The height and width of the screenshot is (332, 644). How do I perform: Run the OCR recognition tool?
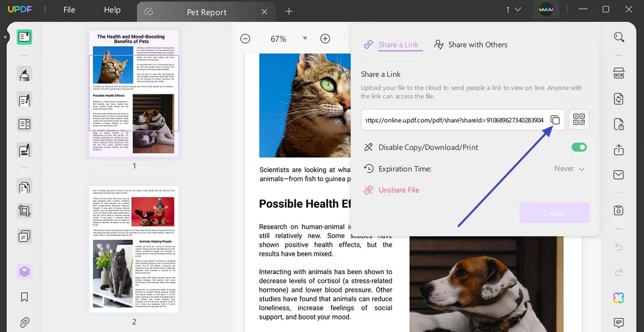point(619,73)
